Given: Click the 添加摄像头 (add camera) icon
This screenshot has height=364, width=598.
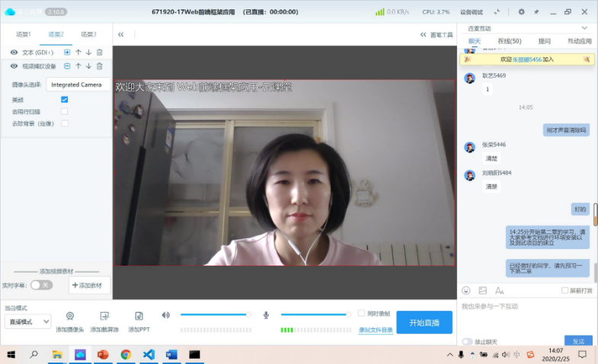Looking at the screenshot, I should pyautogui.click(x=70, y=316).
